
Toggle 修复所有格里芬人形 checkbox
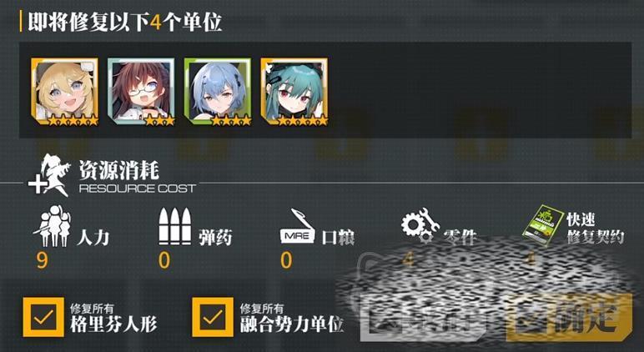coord(43,317)
